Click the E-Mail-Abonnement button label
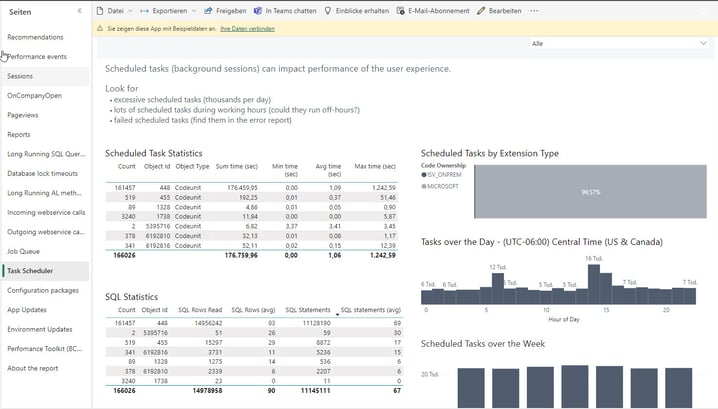718x409 pixels. 439,11
